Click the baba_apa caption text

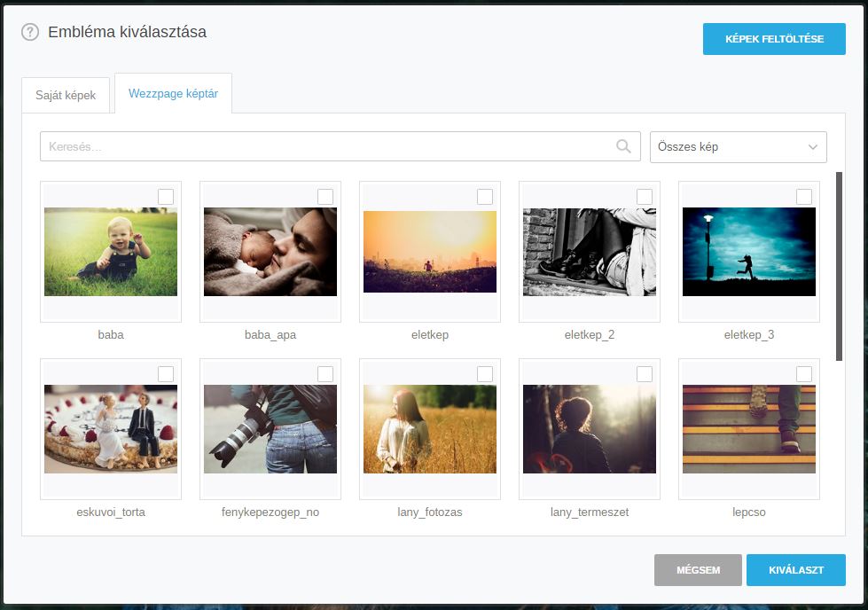(x=270, y=335)
